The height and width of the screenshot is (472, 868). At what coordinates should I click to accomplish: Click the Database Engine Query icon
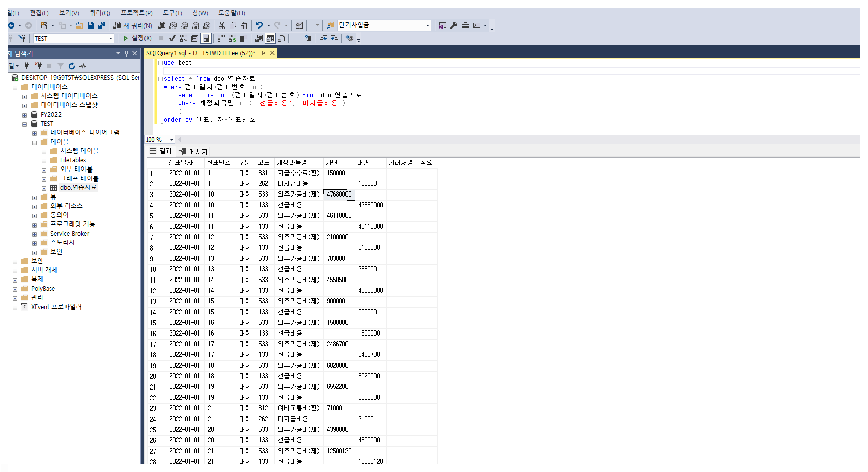(162, 25)
